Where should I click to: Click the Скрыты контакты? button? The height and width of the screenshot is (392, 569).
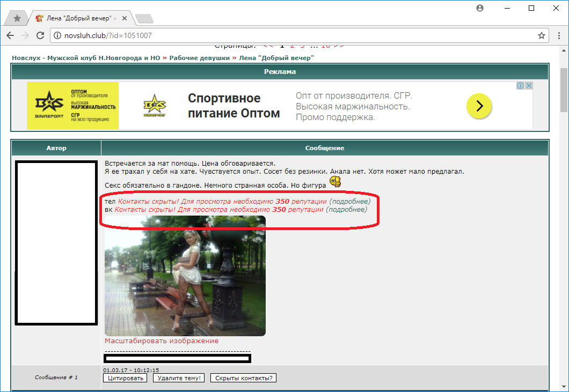click(x=243, y=378)
